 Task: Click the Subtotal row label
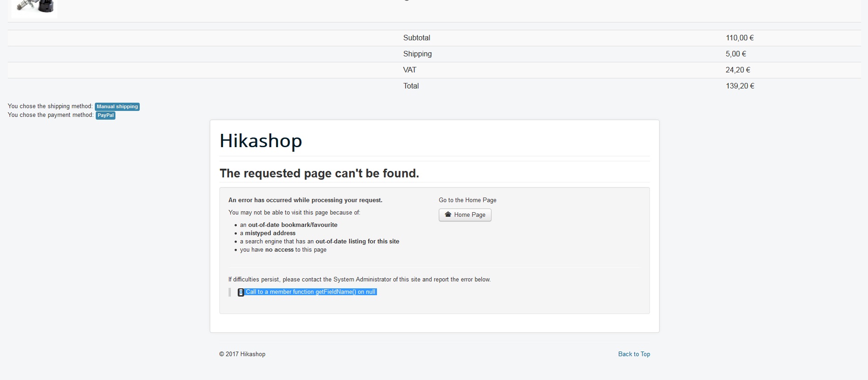[x=416, y=38]
